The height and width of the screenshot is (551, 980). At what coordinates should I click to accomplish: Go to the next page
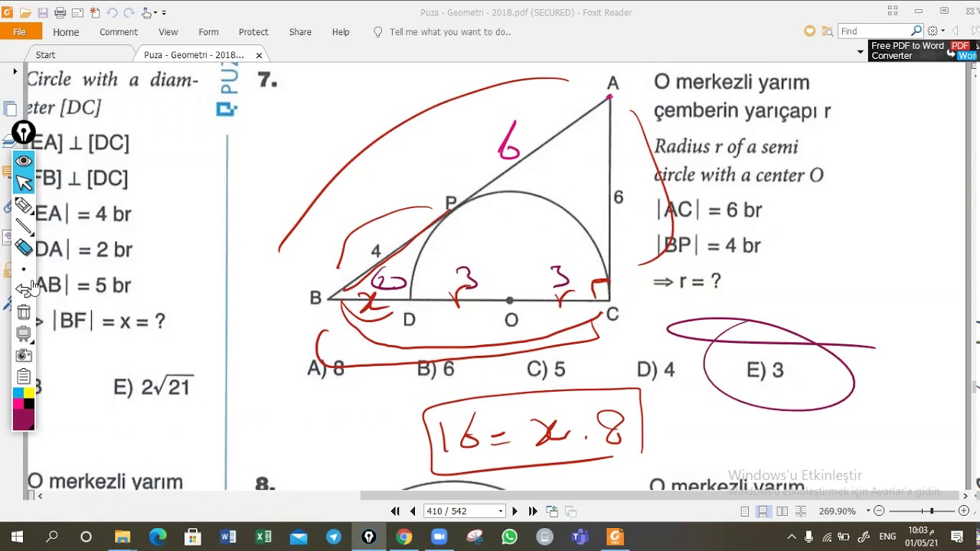click(x=514, y=511)
